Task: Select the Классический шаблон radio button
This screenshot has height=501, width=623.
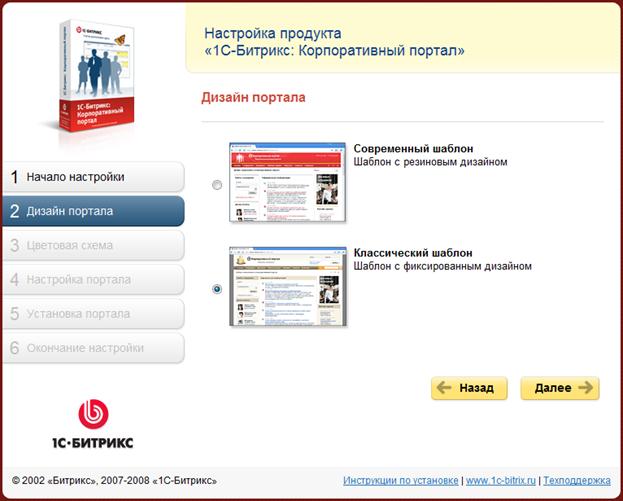Action: tap(217, 289)
